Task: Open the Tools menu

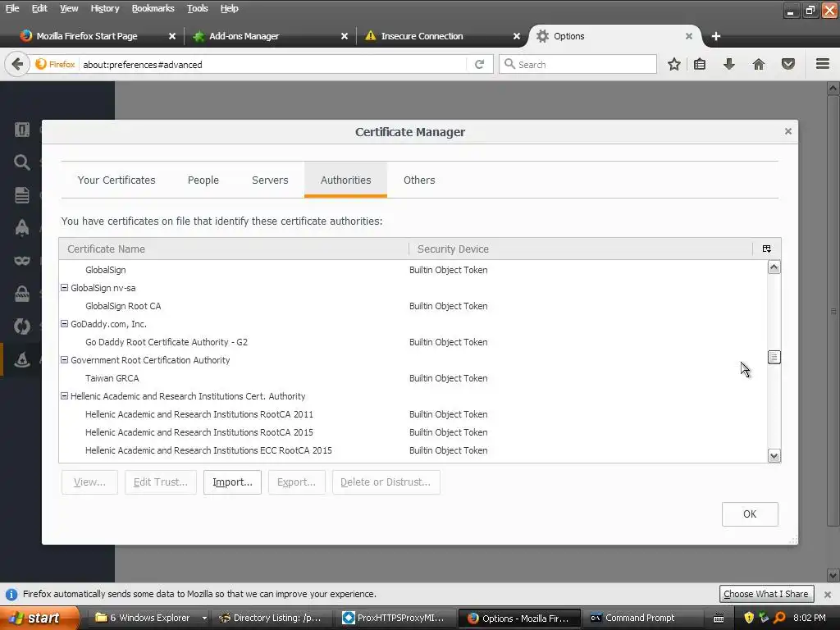Action: pyautogui.click(x=197, y=8)
